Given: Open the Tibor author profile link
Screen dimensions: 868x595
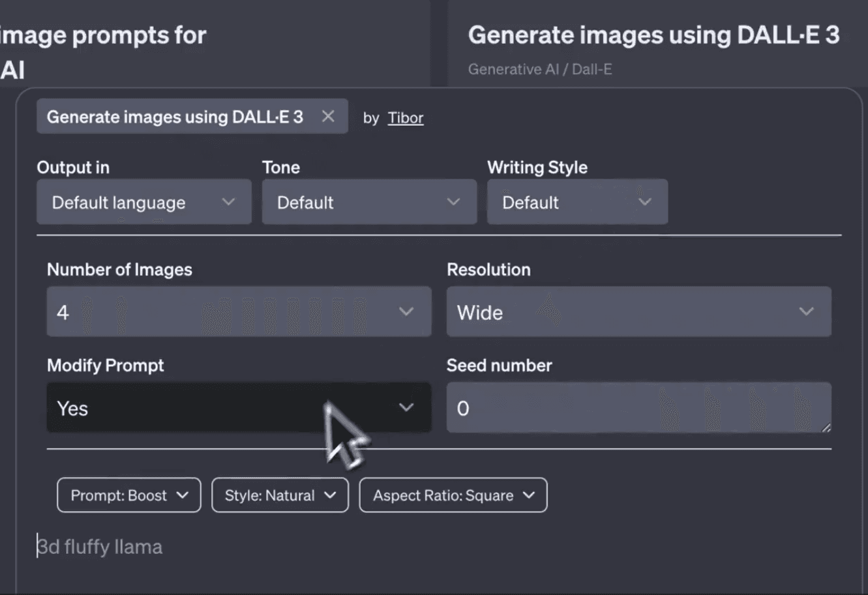Looking at the screenshot, I should (x=405, y=117).
